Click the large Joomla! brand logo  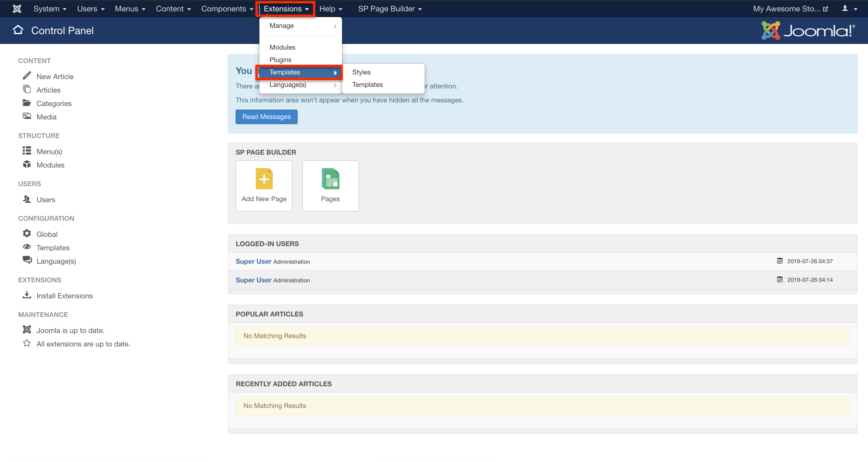pos(808,30)
